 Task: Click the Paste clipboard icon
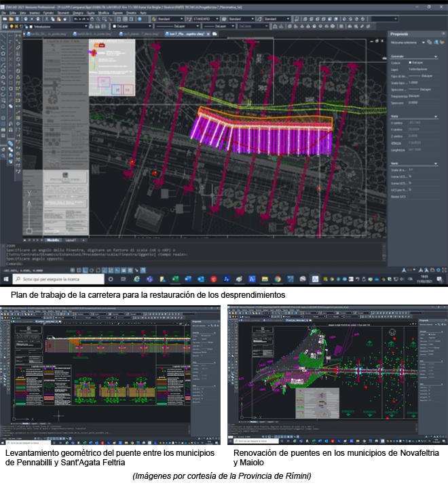coord(59,19)
